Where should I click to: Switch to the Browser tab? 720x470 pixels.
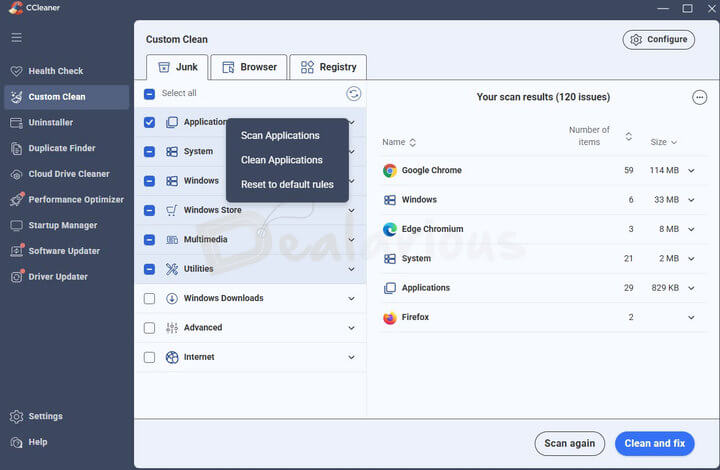coord(249,67)
